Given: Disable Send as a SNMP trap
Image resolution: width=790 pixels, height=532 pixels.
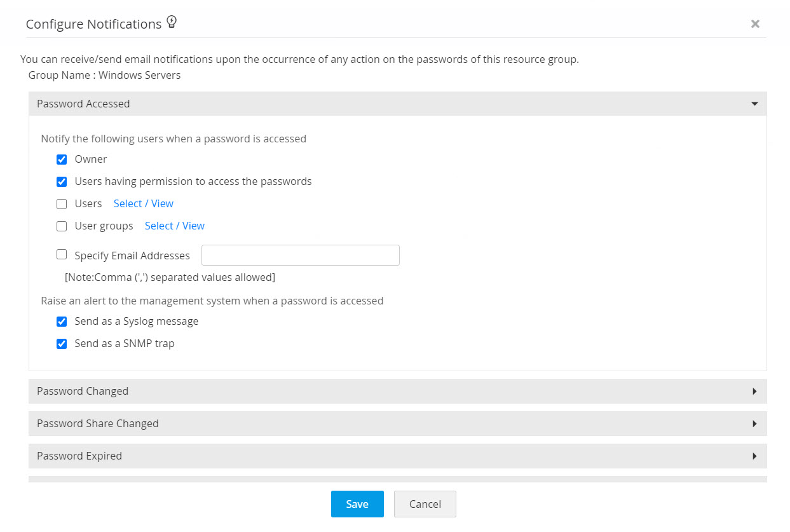Looking at the screenshot, I should click(62, 344).
